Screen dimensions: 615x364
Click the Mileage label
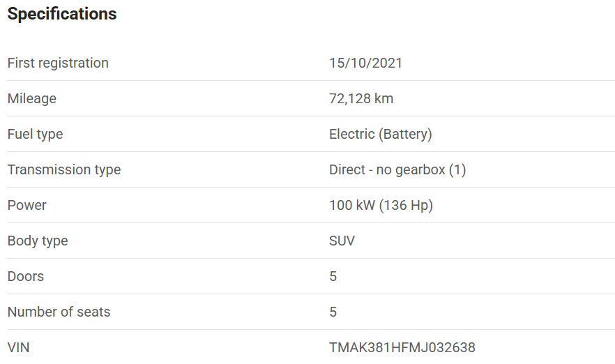click(31, 98)
